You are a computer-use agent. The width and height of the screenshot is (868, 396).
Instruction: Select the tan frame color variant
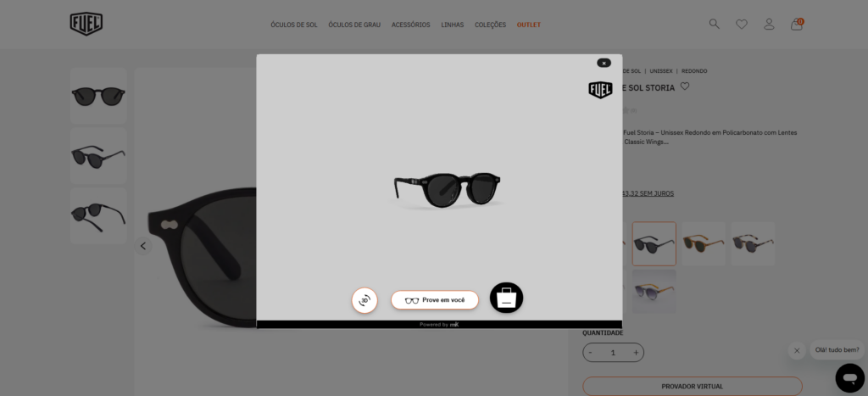click(704, 243)
